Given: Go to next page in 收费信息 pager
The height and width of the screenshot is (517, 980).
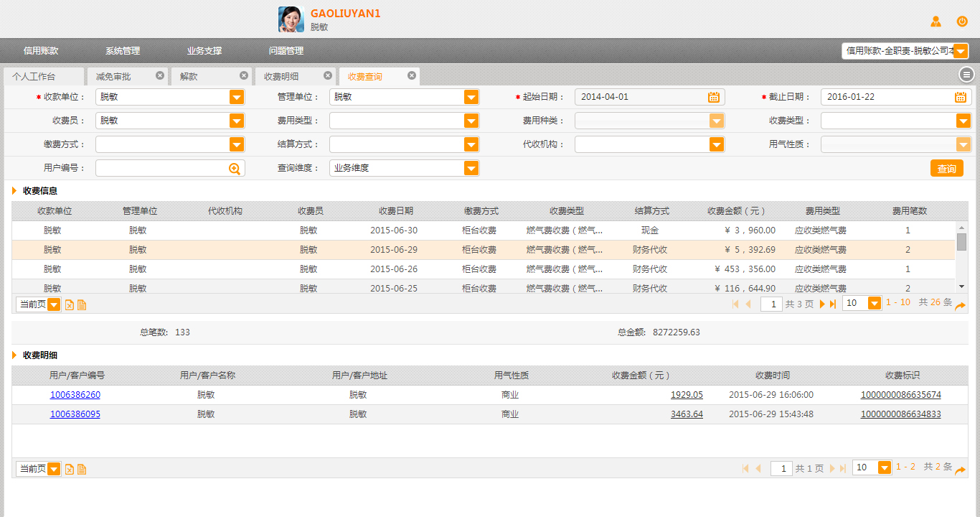Looking at the screenshot, I should (x=822, y=304).
